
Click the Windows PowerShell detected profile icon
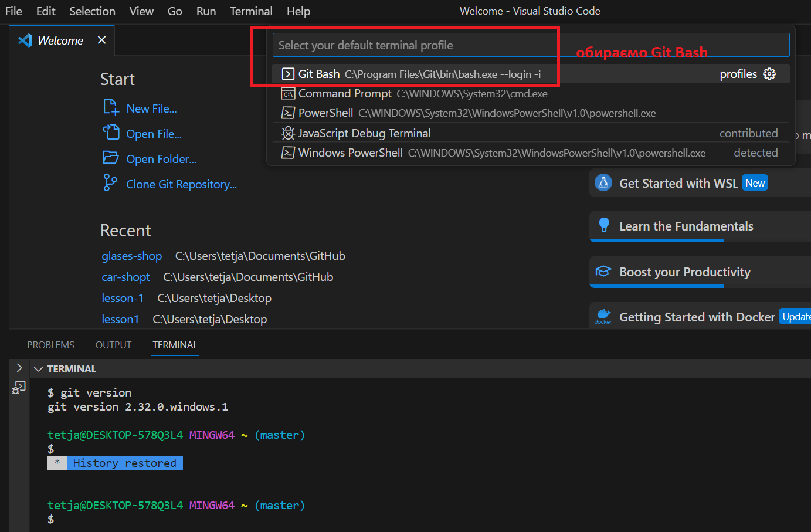click(288, 153)
